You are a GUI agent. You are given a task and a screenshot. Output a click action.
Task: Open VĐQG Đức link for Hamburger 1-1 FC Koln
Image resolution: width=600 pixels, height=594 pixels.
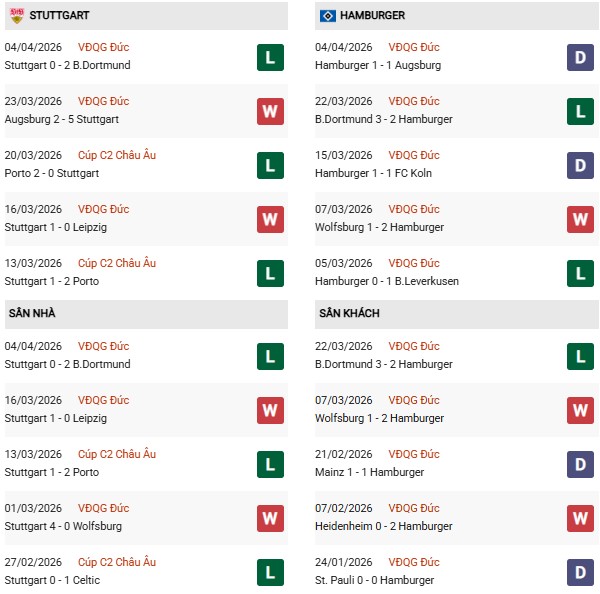click(415, 155)
